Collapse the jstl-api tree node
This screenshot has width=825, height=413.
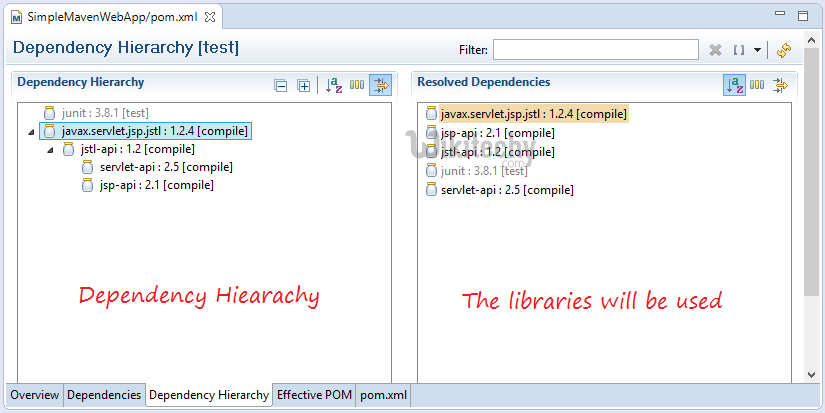pos(51,150)
